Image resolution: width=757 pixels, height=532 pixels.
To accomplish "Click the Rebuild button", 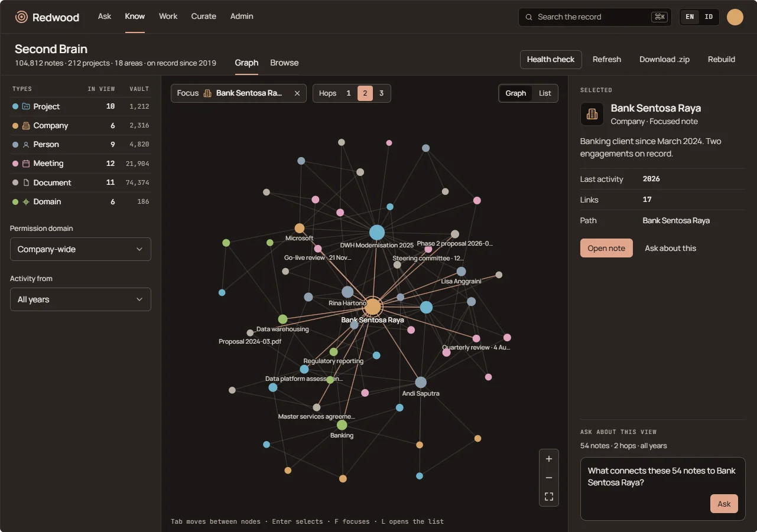I will point(722,60).
